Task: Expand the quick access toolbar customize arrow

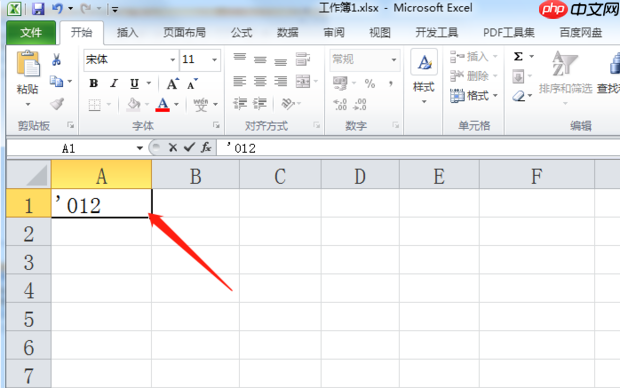Action: click(x=115, y=9)
